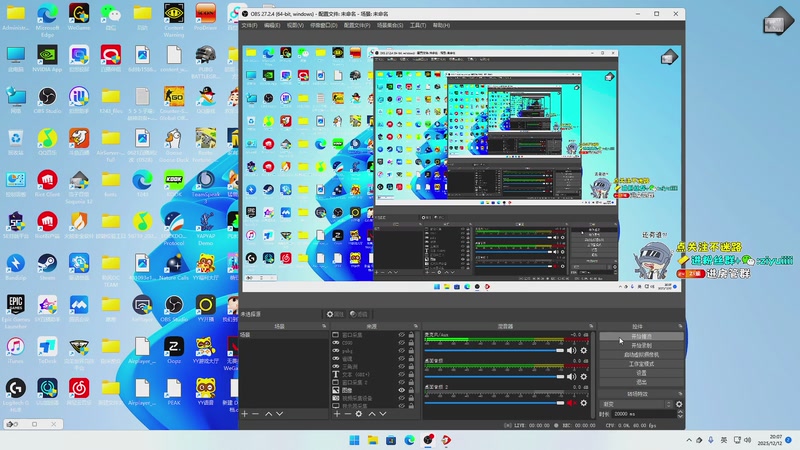Toggle the eye visibility of the pubg source
This screenshot has height=450, width=800.
(402, 351)
